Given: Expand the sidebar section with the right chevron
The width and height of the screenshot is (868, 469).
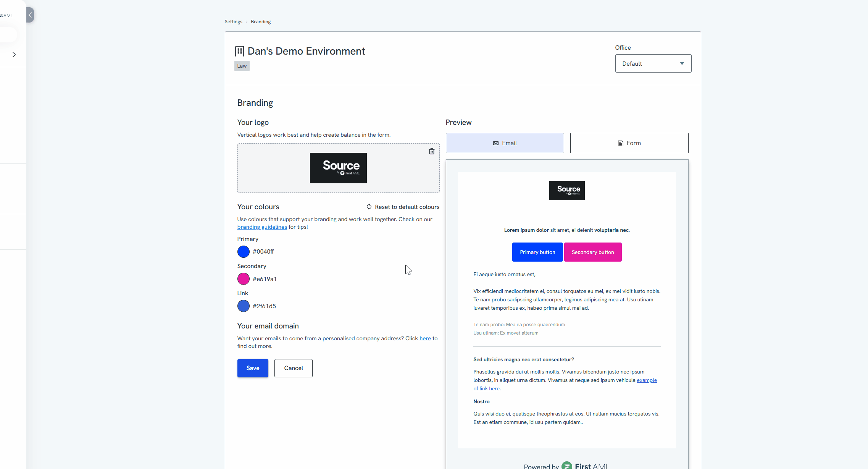Looking at the screenshot, I should [x=14, y=55].
